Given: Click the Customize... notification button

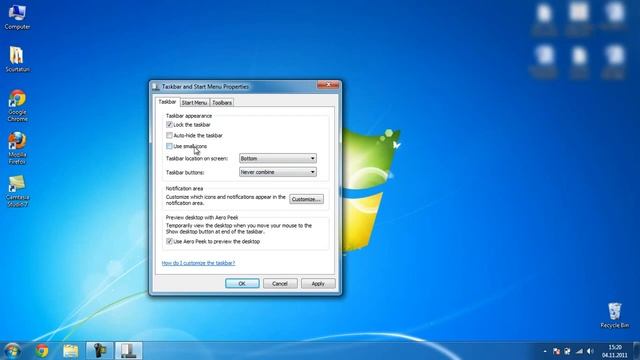Looking at the screenshot, I should tap(307, 199).
